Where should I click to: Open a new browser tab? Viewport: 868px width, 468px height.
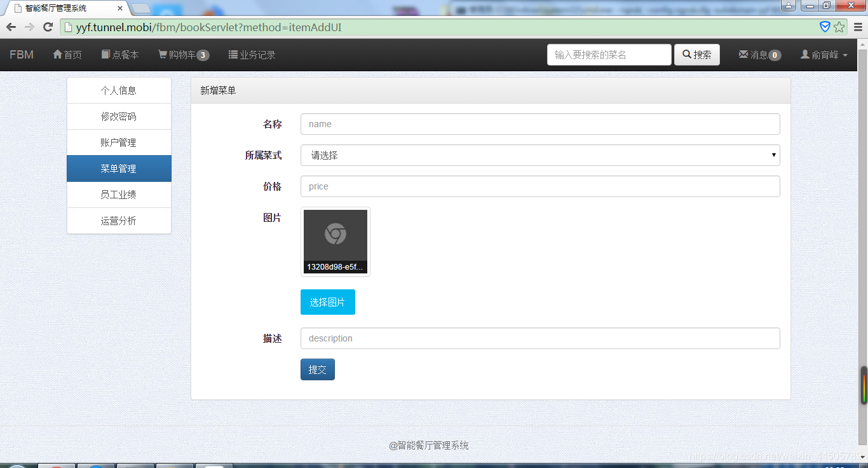141,8
